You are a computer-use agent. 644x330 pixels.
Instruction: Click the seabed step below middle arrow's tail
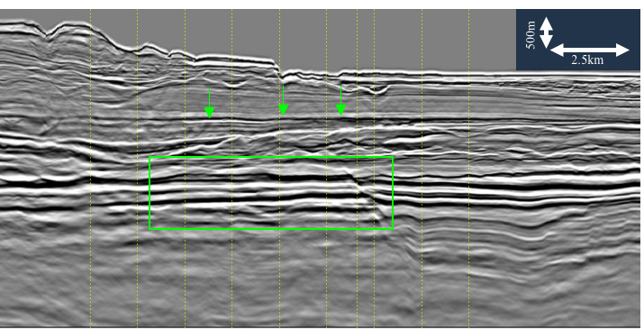coord(278,69)
